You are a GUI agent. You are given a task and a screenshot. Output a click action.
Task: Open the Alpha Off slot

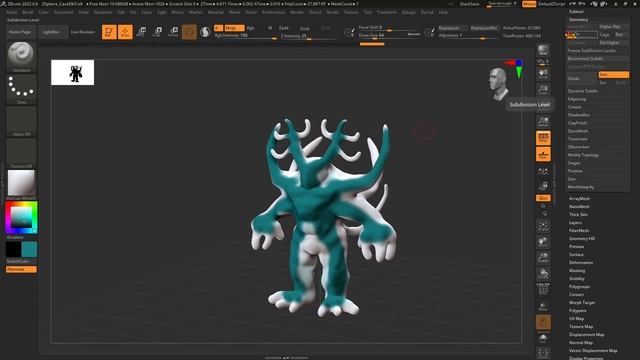(21, 121)
